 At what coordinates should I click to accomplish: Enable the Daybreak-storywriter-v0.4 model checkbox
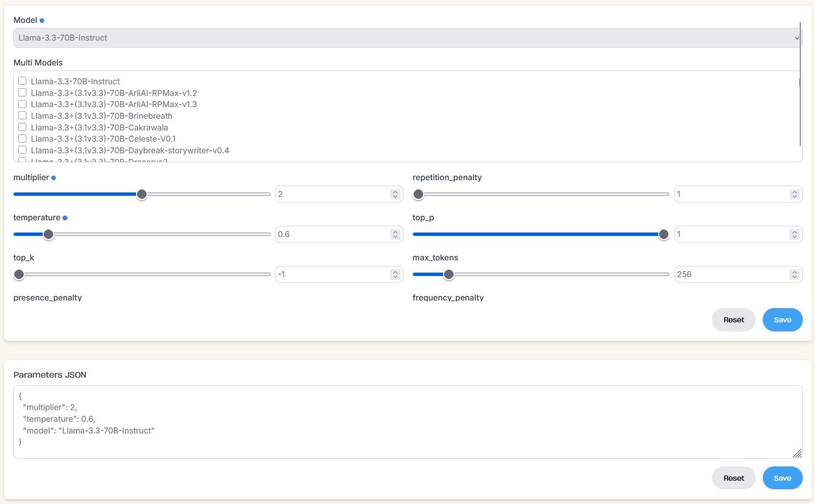point(22,150)
